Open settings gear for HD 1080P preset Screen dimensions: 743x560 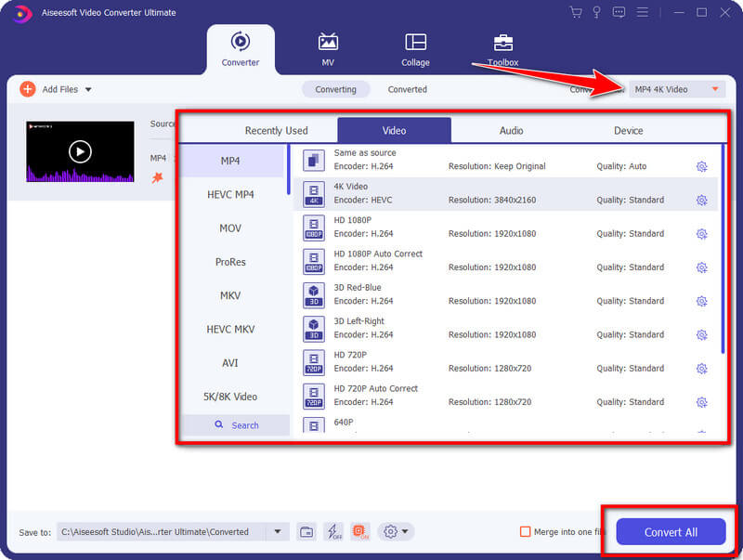coord(702,234)
